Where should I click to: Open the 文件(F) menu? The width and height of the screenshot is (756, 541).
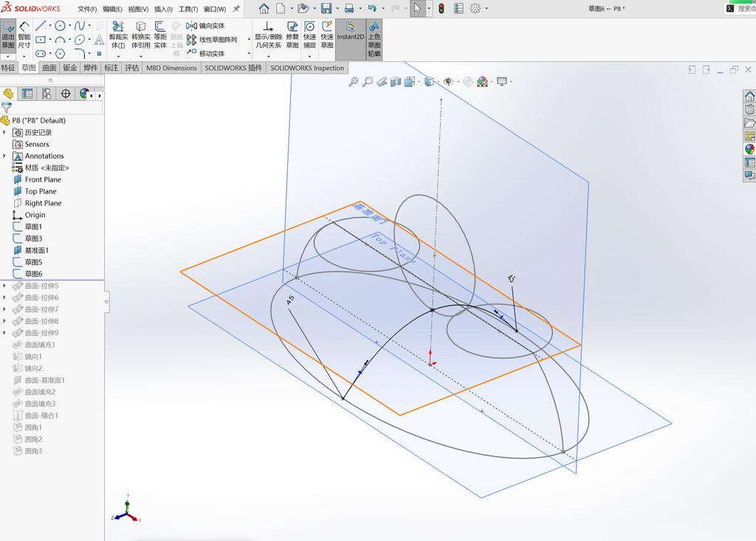(87, 9)
